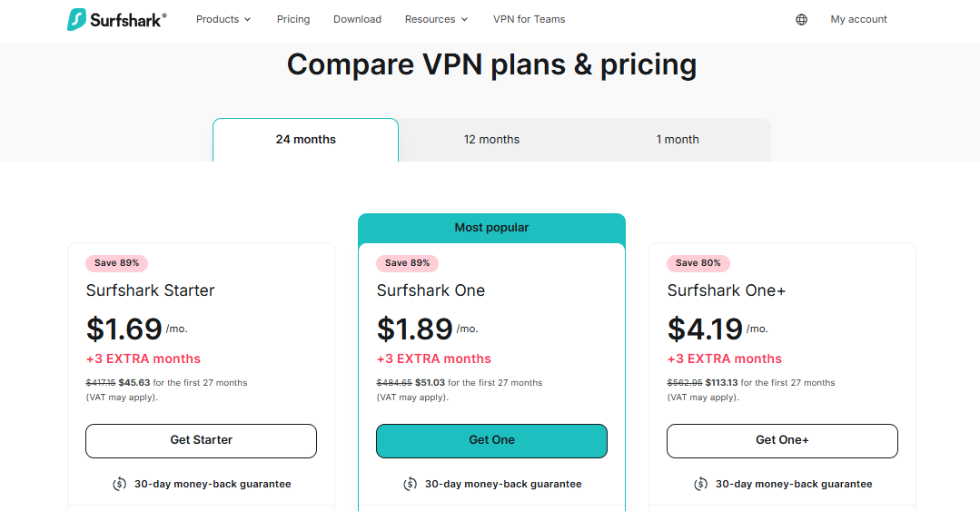Click money-back icon under Get One
The height and width of the screenshot is (511, 980).
[411, 484]
